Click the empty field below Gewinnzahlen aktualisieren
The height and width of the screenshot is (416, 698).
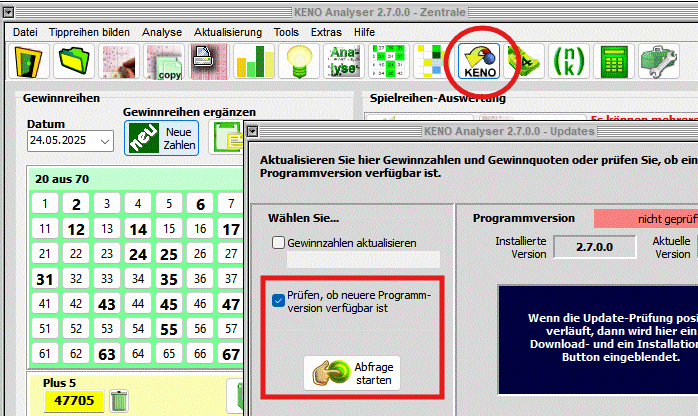[x=363, y=259]
